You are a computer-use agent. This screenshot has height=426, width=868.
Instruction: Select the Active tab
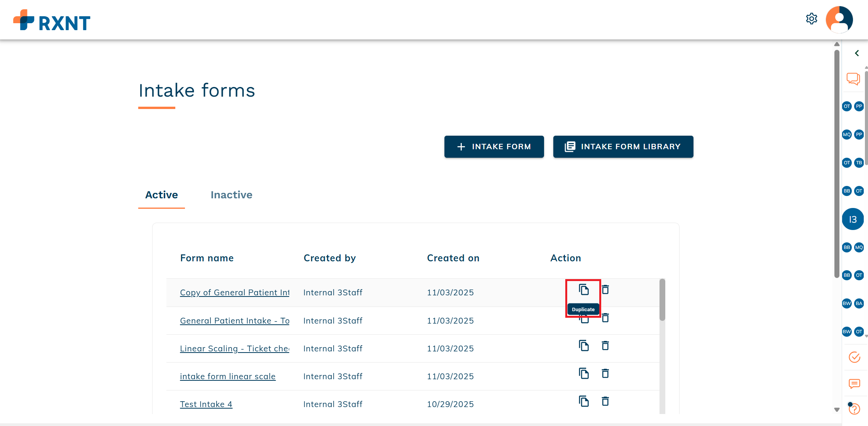point(161,195)
